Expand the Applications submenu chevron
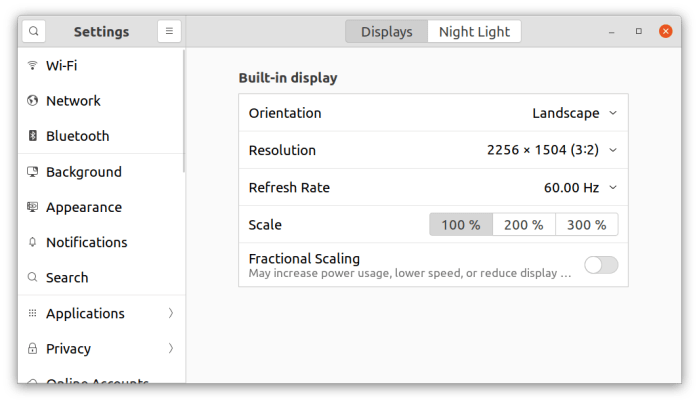 click(x=171, y=314)
